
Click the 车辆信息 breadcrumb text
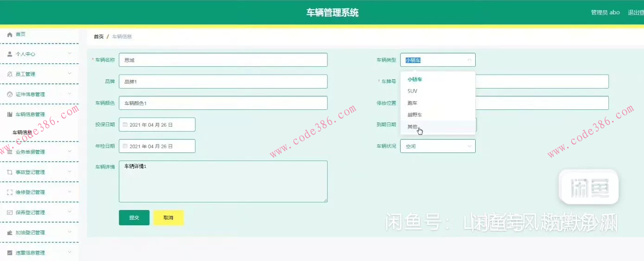click(x=122, y=37)
